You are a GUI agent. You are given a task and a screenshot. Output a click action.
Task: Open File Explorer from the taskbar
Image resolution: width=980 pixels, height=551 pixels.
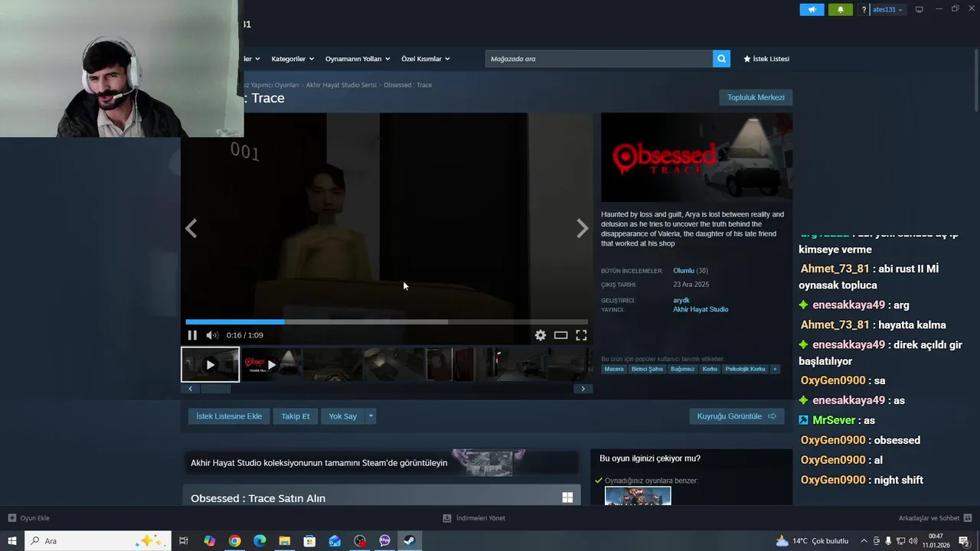pos(284,541)
